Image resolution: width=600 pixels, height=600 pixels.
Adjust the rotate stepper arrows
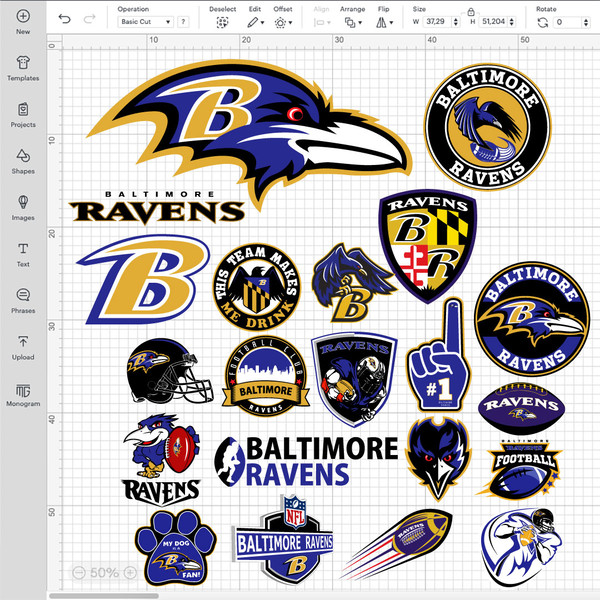tap(586, 22)
